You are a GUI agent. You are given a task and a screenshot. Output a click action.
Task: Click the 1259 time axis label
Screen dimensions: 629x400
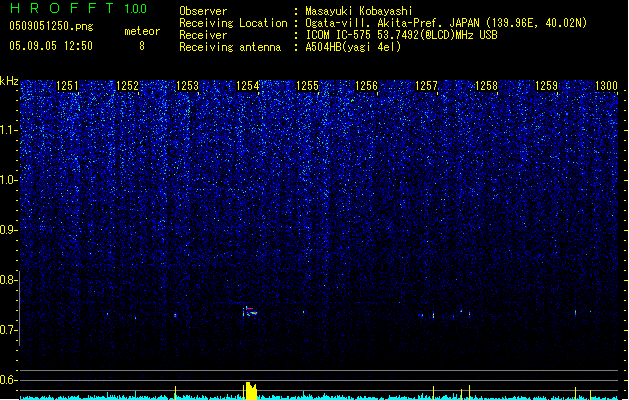(x=546, y=86)
